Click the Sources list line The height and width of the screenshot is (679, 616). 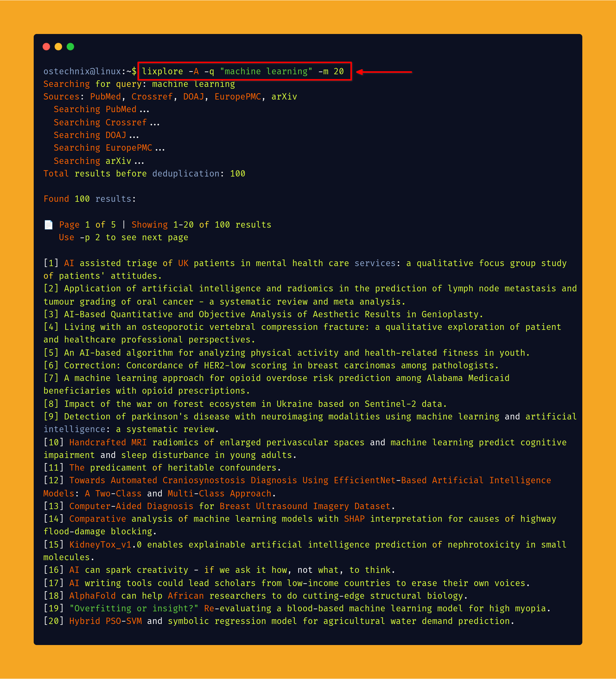tap(170, 97)
